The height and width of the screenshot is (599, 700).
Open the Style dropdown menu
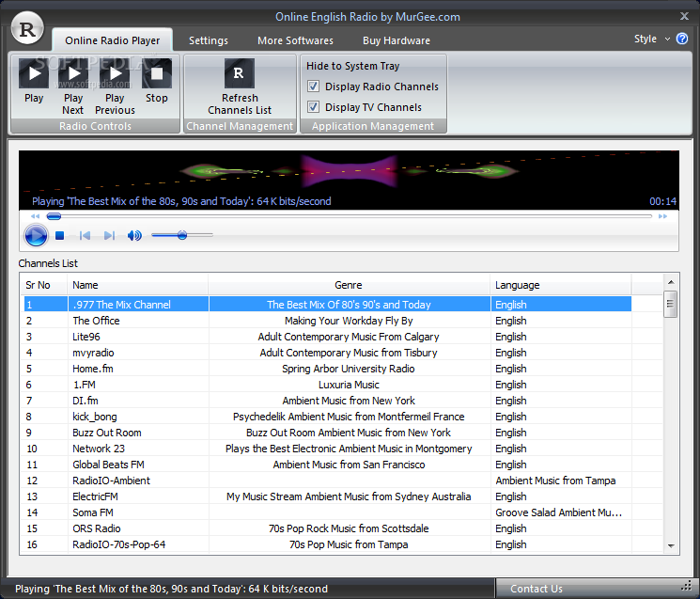click(652, 39)
